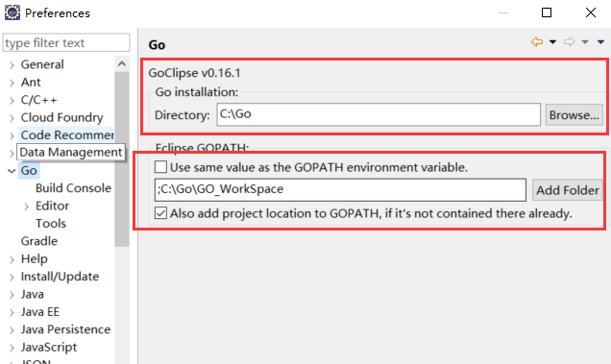Click the Preferences window Eclipse icon

tap(12, 12)
